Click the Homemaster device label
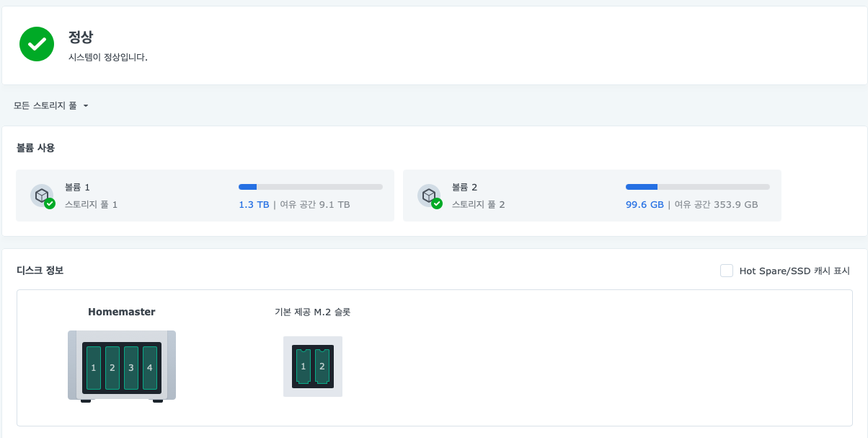Image resolution: width=868 pixels, height=438 pixels. (x=122, y=312)
